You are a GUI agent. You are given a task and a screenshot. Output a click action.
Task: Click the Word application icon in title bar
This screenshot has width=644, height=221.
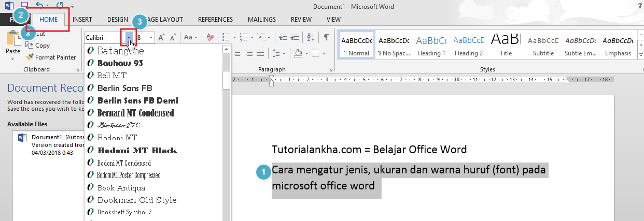[x=8, y=6]
